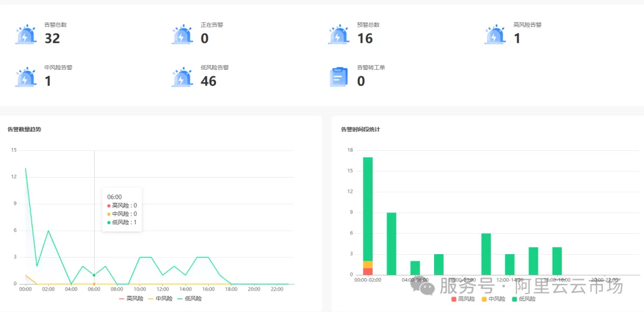Image resolution: width=644 pixels, height=312 pixels.
Task: Click the alarm icon beside 告警总数
Action: (x=26, y=34)
